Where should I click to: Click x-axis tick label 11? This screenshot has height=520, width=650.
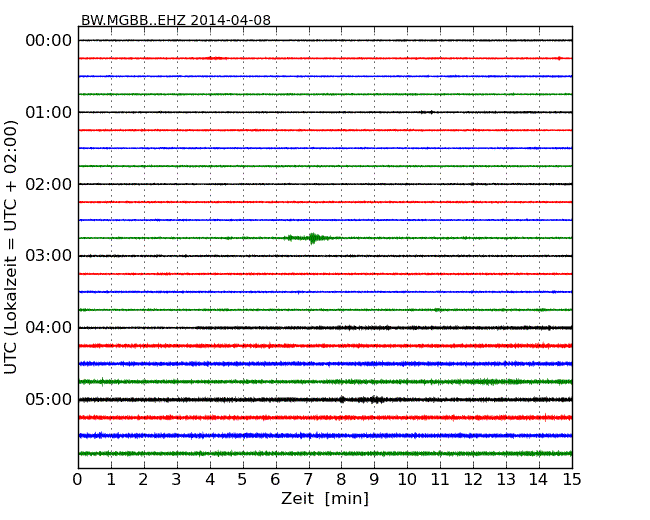(x=440, y=480)
